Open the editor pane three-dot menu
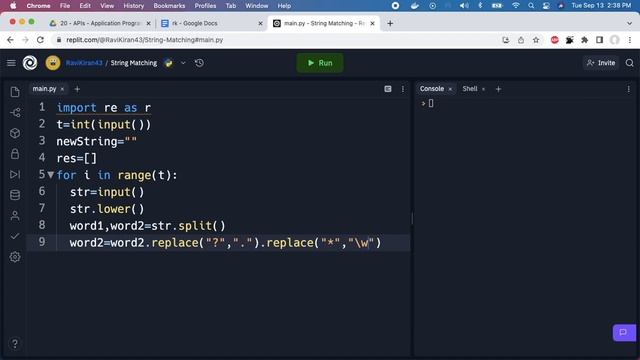This screenshot has width=640, height=360. coord(402,89)
